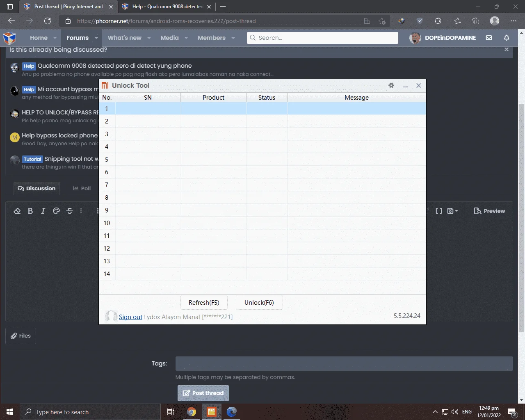Select row 5 in Unlock Tool table
This screenshot has width=525, height=420.
(262, 159)
